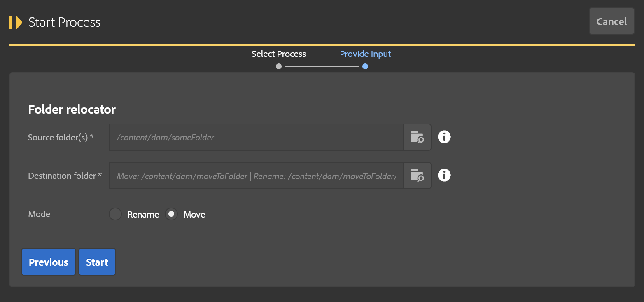Go to the Provide Input step
This screenshot has width=644, height=302.
[x=365, y=54]
